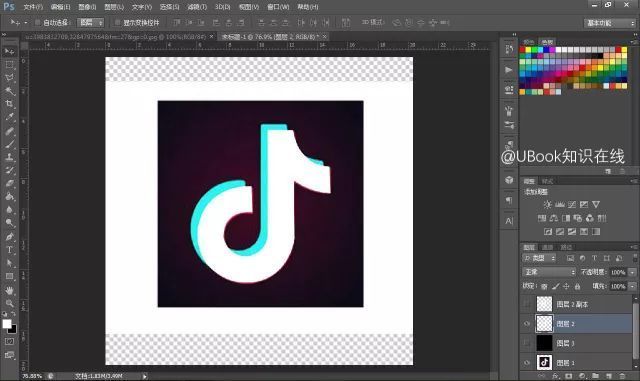Image resolution: width=640 pixels, height=381 pixels.
Task: Select the Eyedropper tool
Action: 9,117
